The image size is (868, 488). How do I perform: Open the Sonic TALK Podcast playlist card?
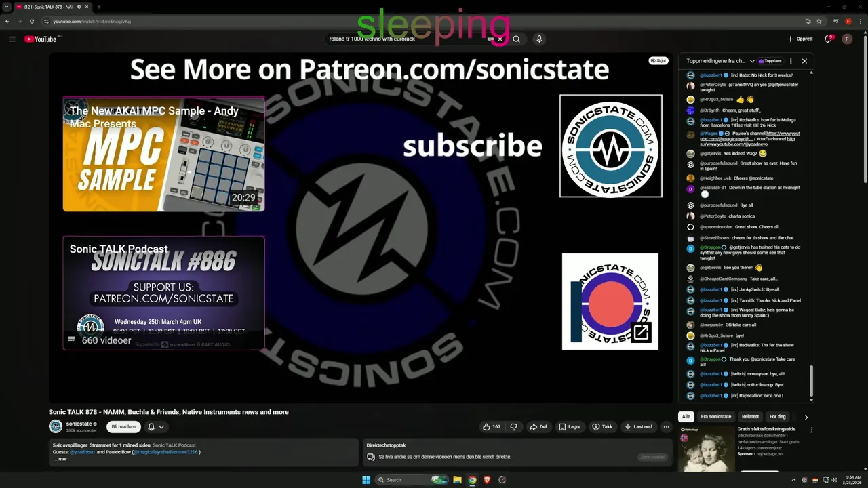click(163, 293)
